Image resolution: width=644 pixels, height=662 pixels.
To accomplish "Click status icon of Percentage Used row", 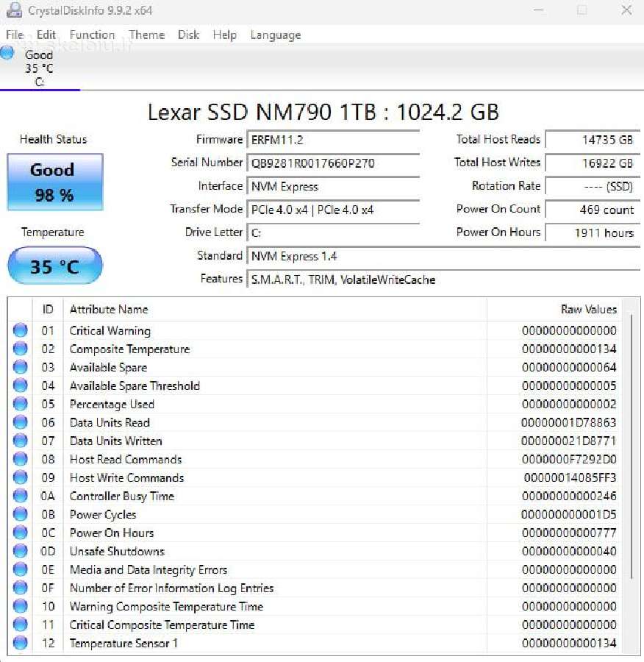I will point(21,404).
